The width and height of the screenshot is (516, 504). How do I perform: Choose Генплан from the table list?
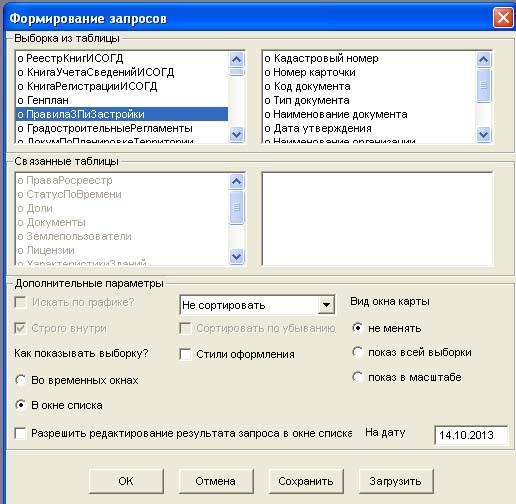(122, 100)
